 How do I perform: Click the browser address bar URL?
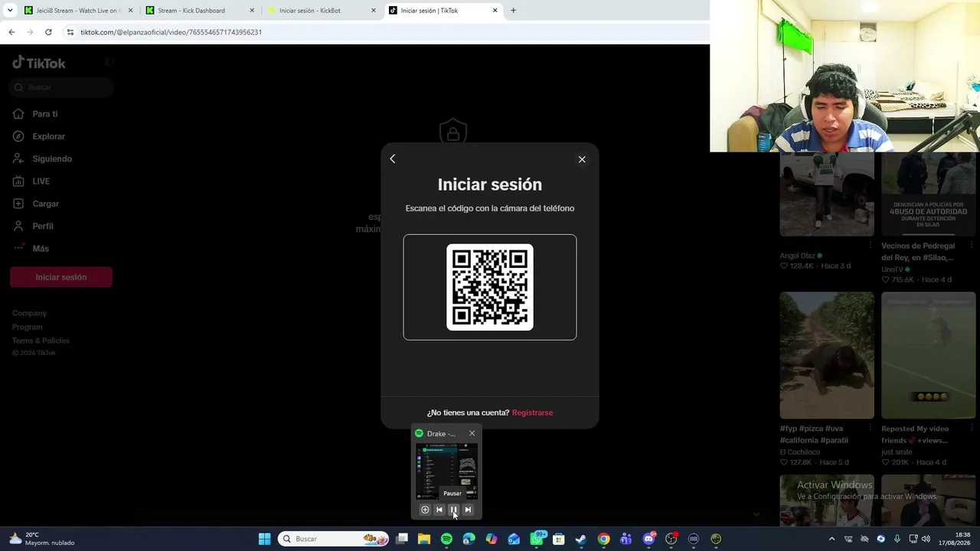click(x=171, y=32)
